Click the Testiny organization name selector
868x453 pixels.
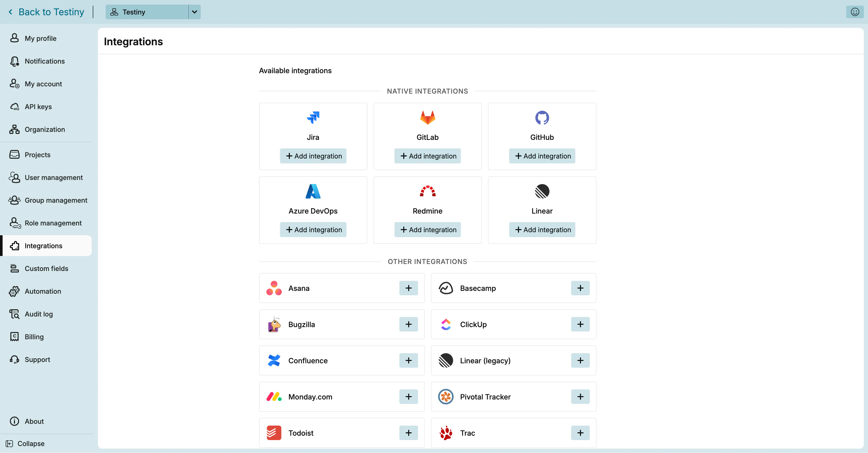[x=147, y=12]
